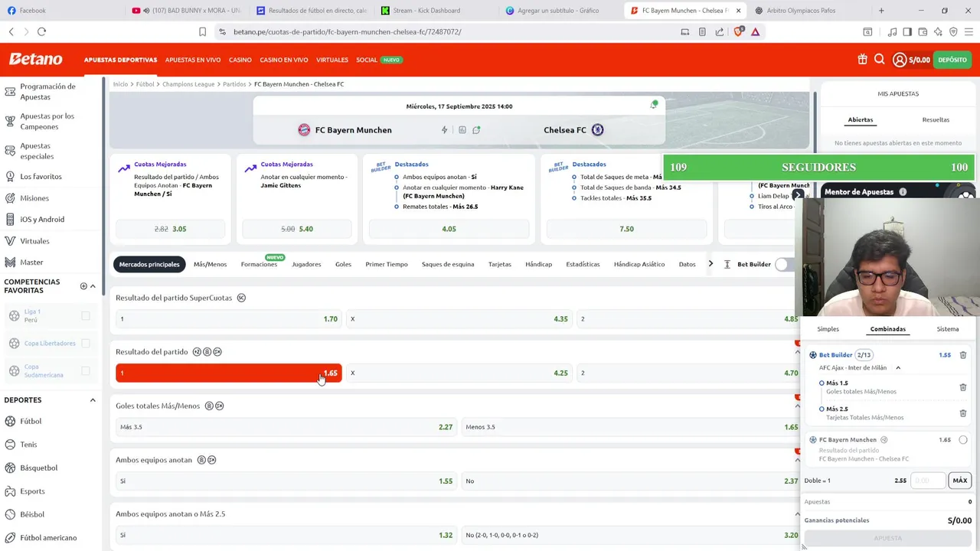Open Resueltas bets tab
This screenshot has height=551, width=980.
tap(936, 120)
